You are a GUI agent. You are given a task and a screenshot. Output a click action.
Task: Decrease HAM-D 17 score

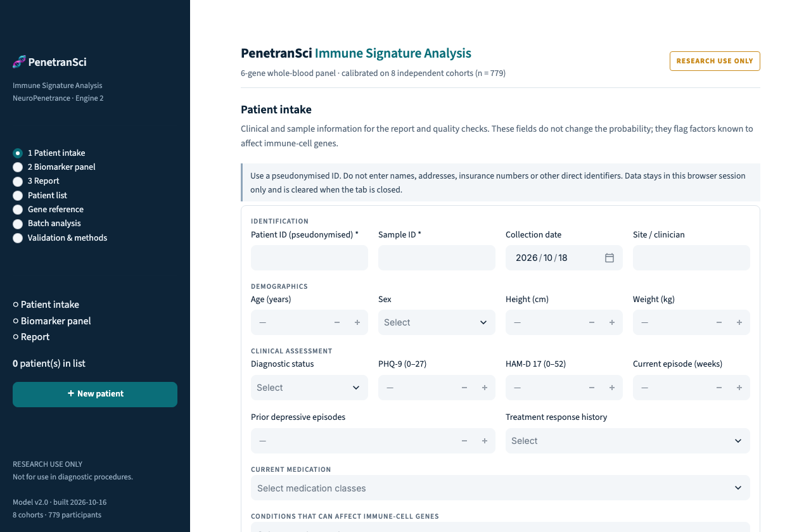pos(592,388)
